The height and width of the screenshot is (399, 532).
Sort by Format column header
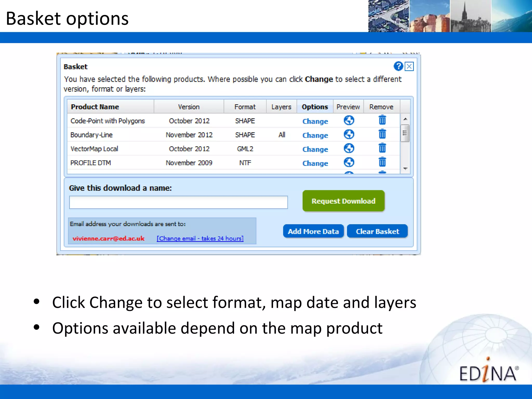245,107
